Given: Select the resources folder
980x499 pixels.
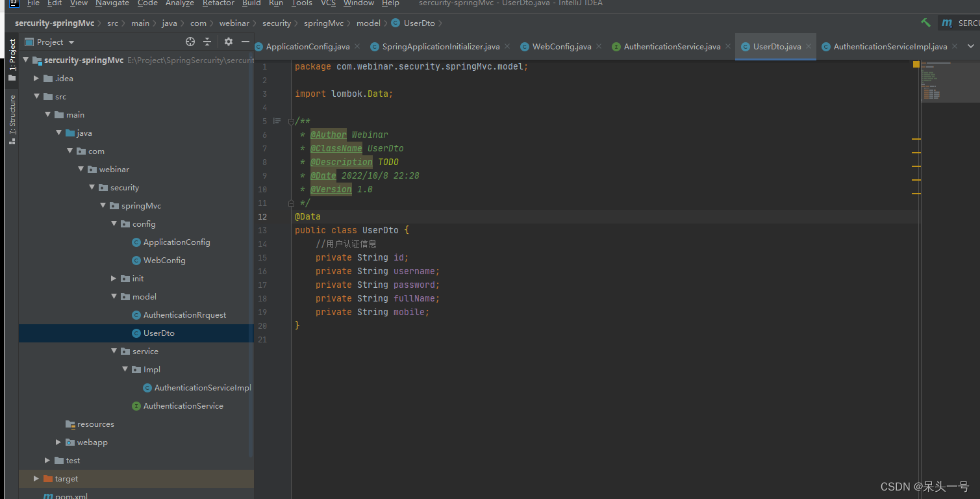Looking at the screenshot, I should tap(95, 424).
